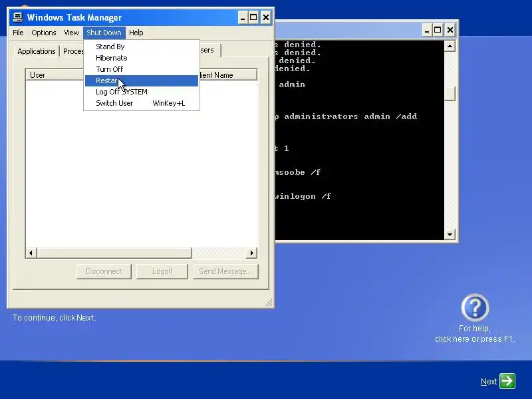The image size is (532, 399).
Task: Click the horizontal scrollbar thumb in users list
Action: tap(114, 253)
